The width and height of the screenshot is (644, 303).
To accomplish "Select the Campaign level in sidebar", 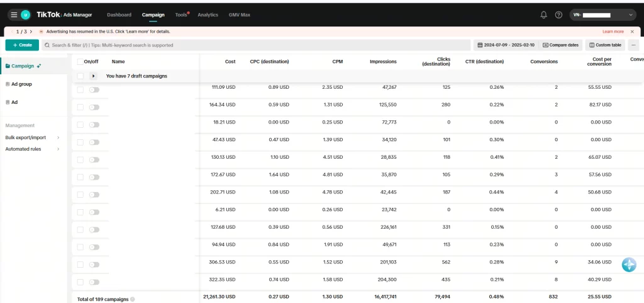I will 34,66.
